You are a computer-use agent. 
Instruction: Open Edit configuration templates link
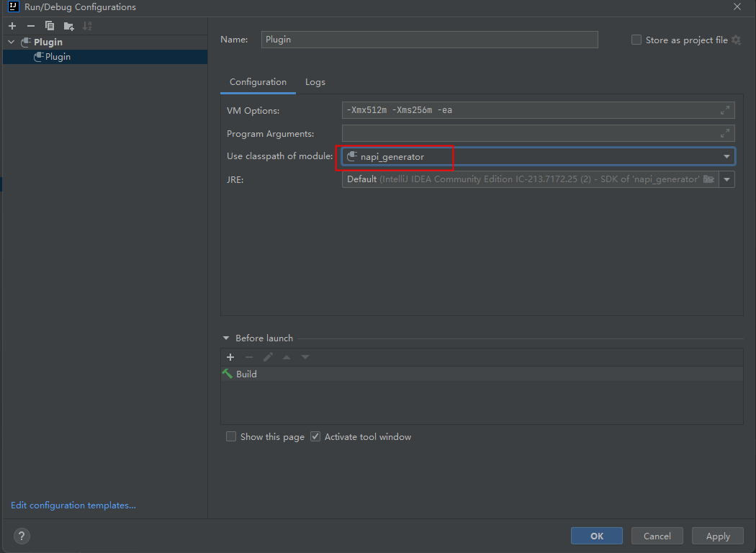click(73, 505)
